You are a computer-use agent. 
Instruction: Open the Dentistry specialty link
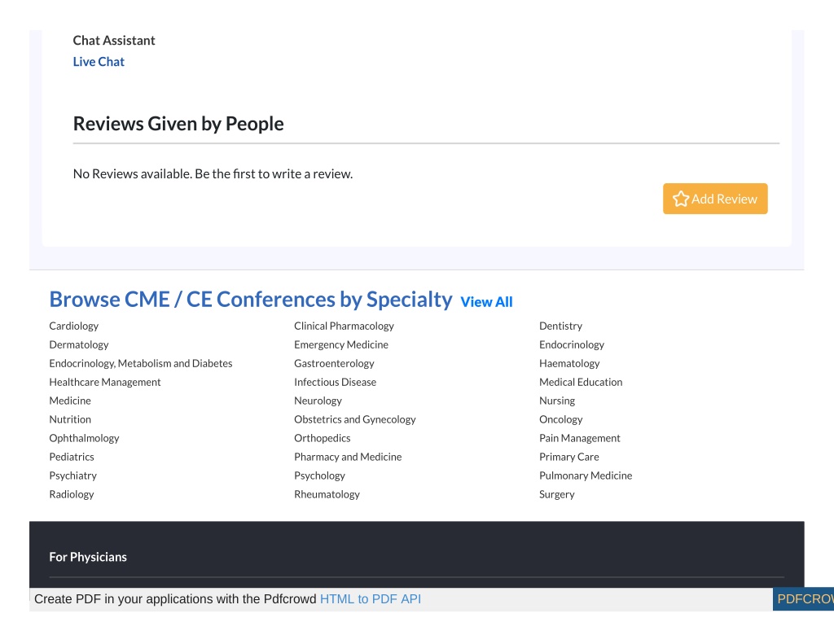pyautogui.click(x=560, y=326)
